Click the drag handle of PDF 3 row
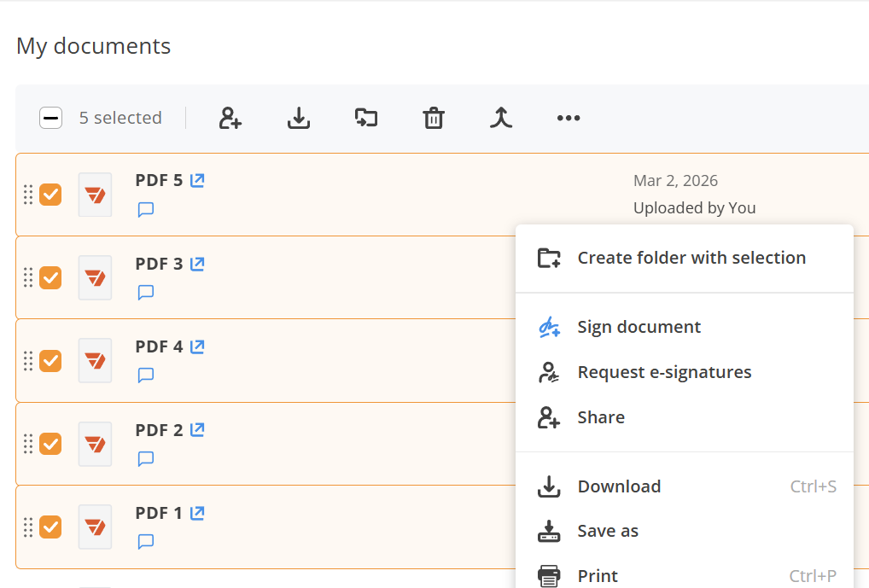Viewport: 869px width, 588px height. (28, 277)
